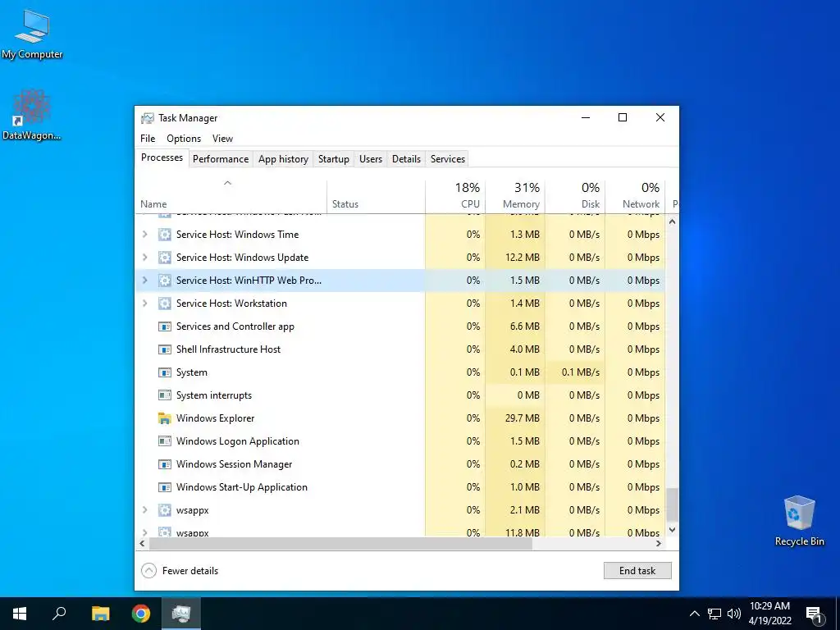This screenshot has height=630, width=840.
Task: Click the Windows Logon Application icon
Action: click(164, 441)
